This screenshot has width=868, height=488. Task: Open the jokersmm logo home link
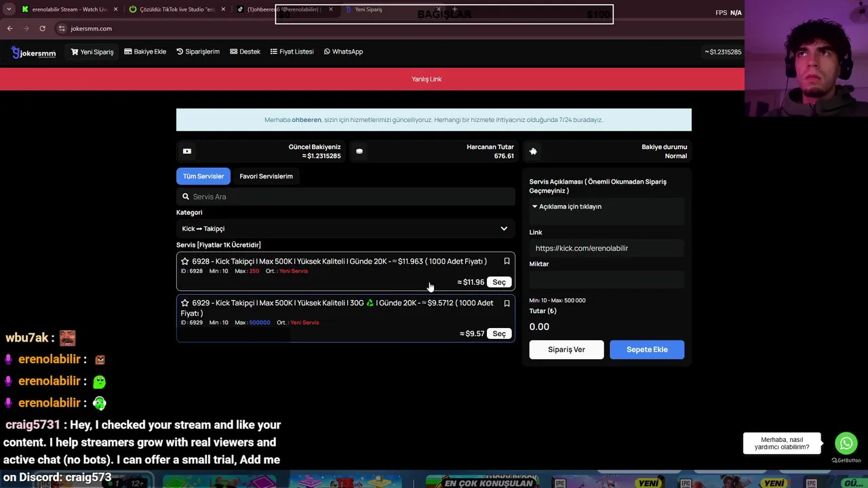[x=34, y=52]
